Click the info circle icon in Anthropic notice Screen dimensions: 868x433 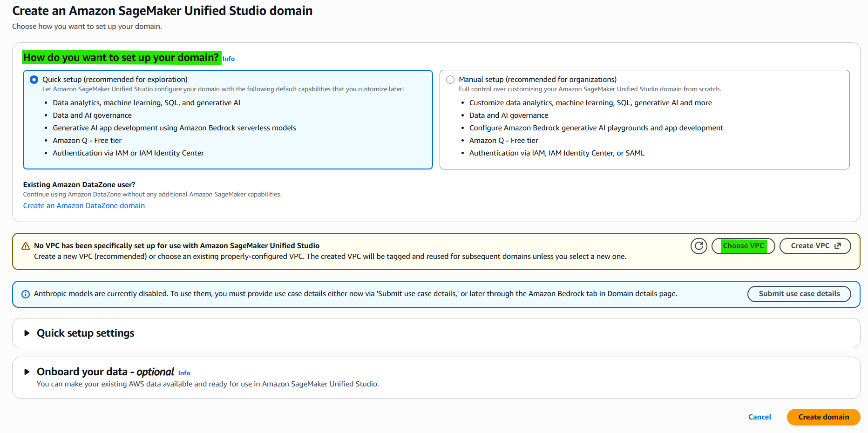click(x=26, y=294)
